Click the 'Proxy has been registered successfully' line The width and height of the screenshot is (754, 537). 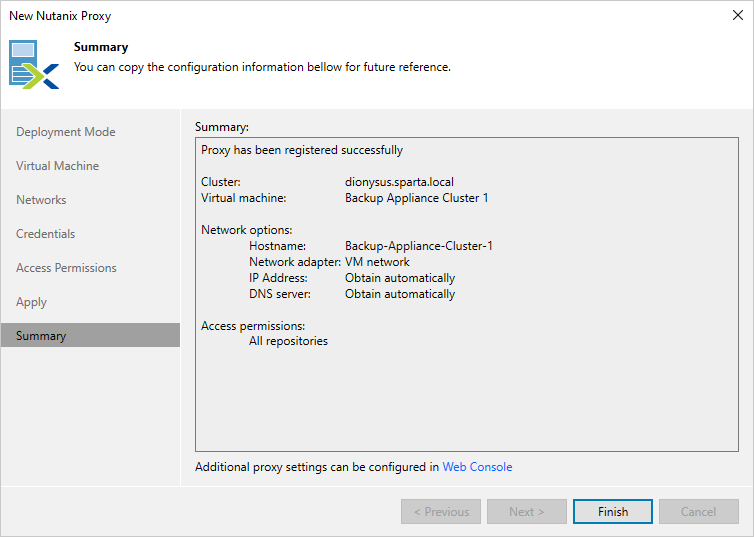coord(302,150)
